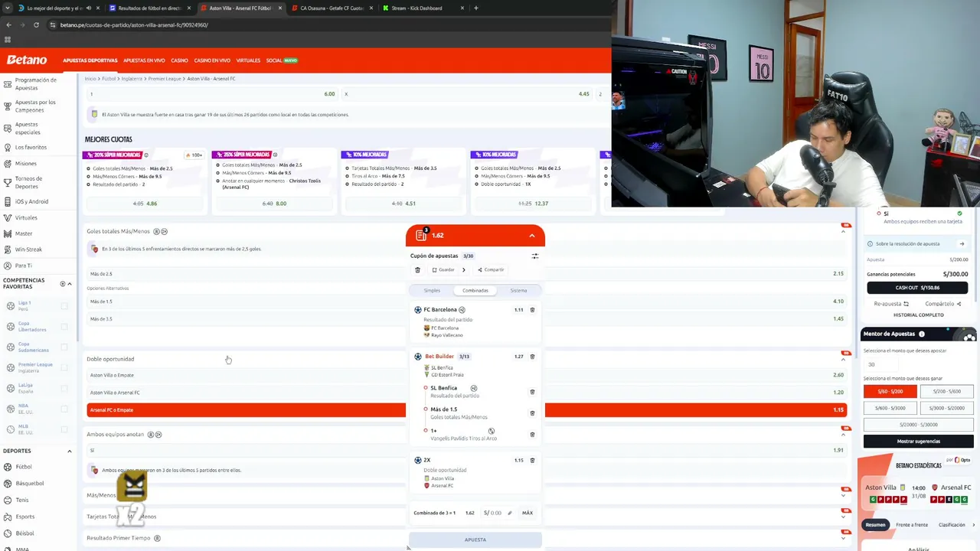Collapse the bet slip with header chevron

point(532,236)
